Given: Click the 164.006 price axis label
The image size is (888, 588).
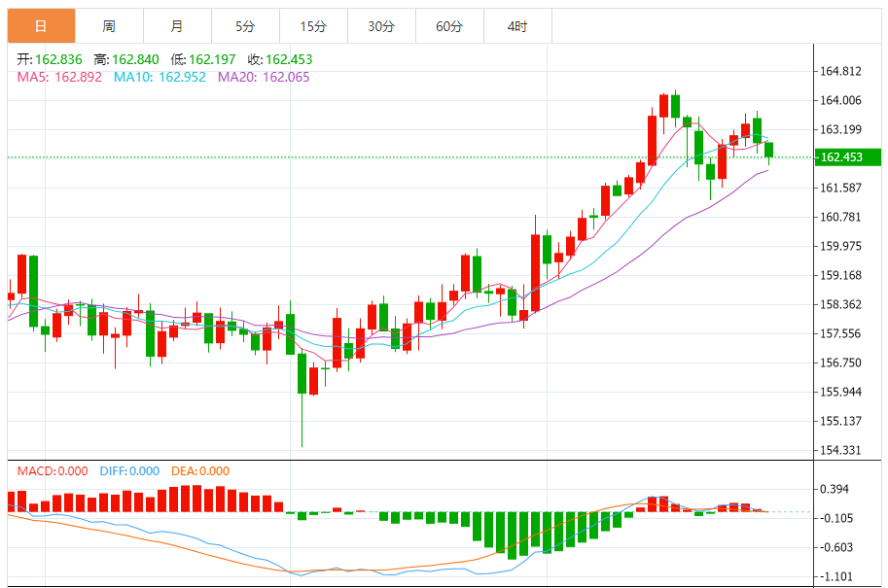Looking at the screenshot, I should point(840,100).
